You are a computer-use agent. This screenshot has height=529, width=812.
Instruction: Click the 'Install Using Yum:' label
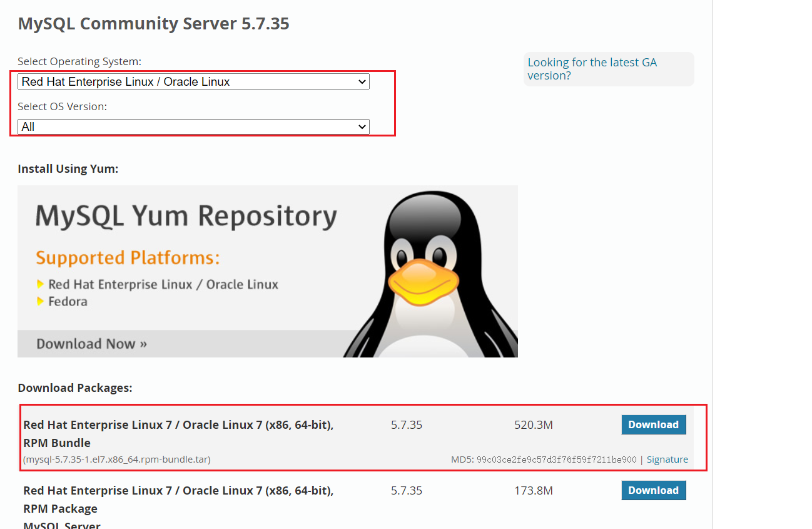point(68,169)
